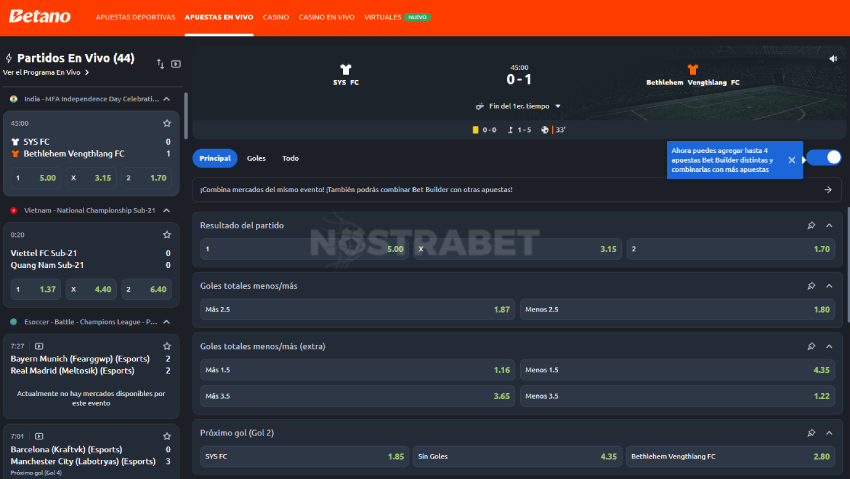Select Quang Nam Sub-21 win odds 6.40

pos(146,289)
